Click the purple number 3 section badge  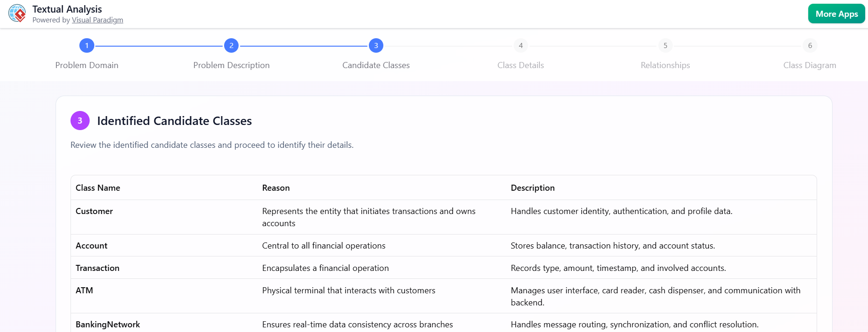click(80, 121)
